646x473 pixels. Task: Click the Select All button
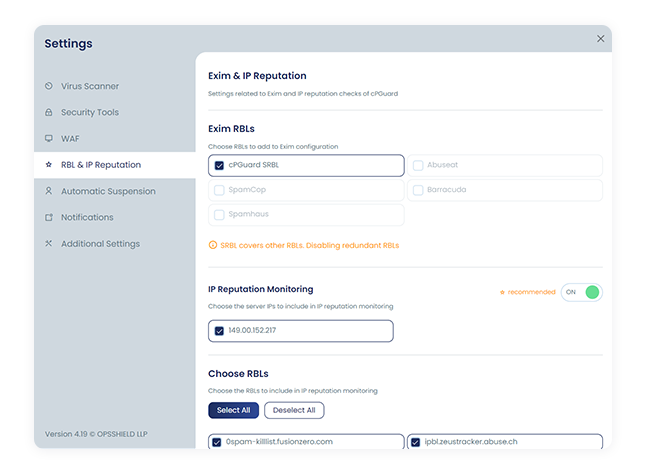click(x=234, y=410)
